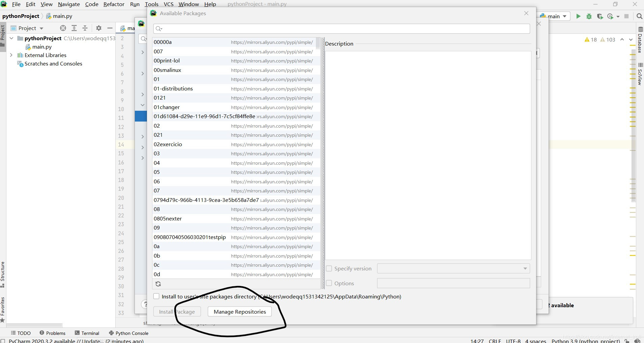Click Select Opened File target icon
Viewport: 644px width, 343px height.
[63, 28]
